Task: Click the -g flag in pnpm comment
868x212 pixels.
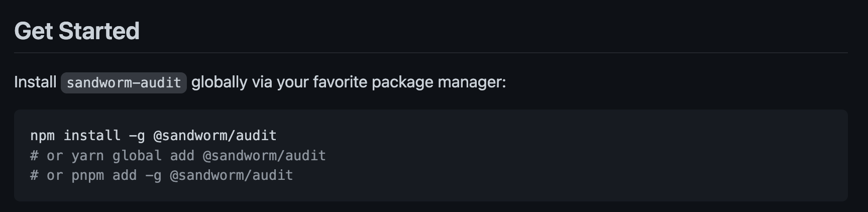Action: (153, 175)
